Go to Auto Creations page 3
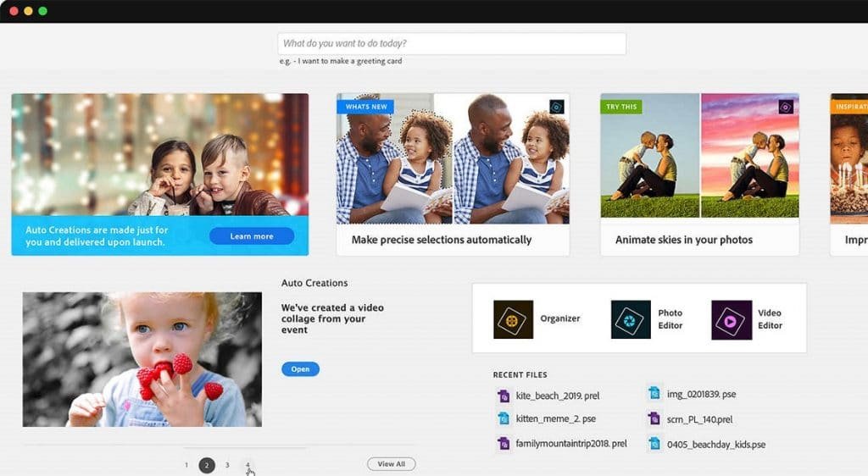 (227, 465)
